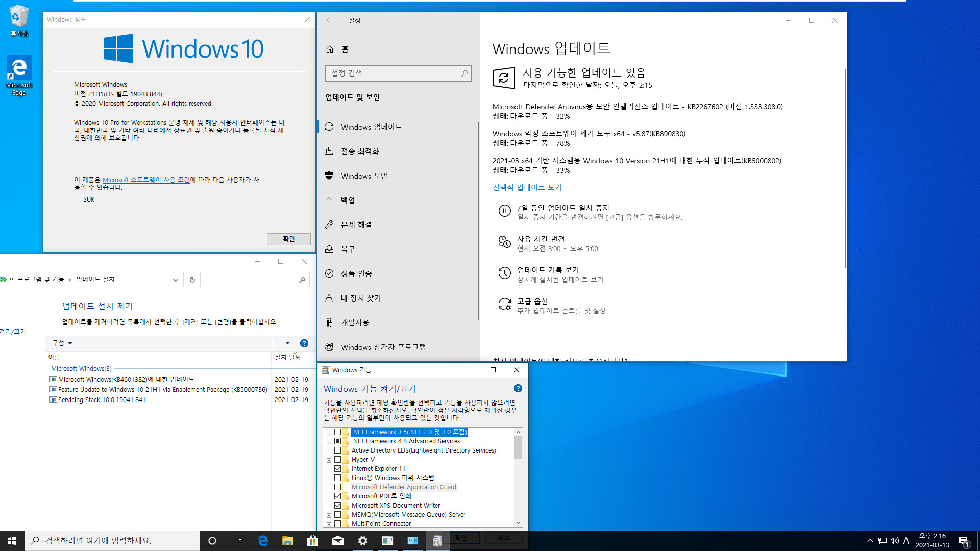Expand the MSMQ(Microsoft Message Queue) Server node
The width and height of the screenshot is (980, 551).
click(x=330, y=515)
